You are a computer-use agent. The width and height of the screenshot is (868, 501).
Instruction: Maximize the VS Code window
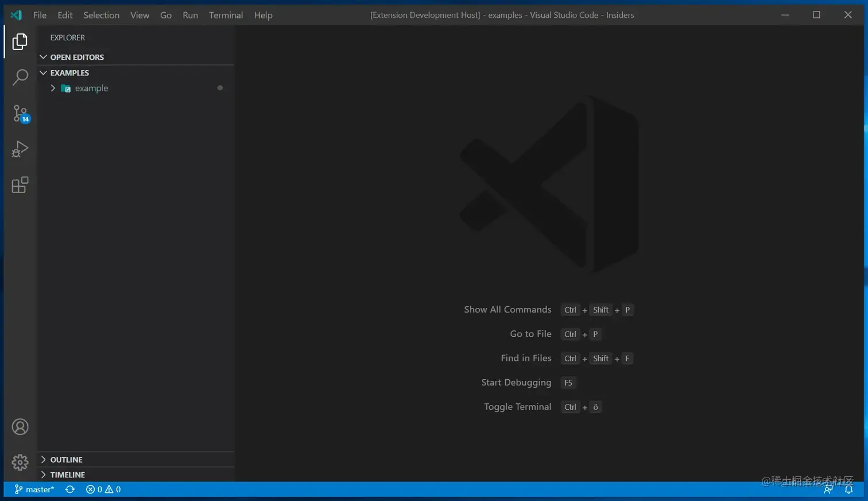point(816,15)
